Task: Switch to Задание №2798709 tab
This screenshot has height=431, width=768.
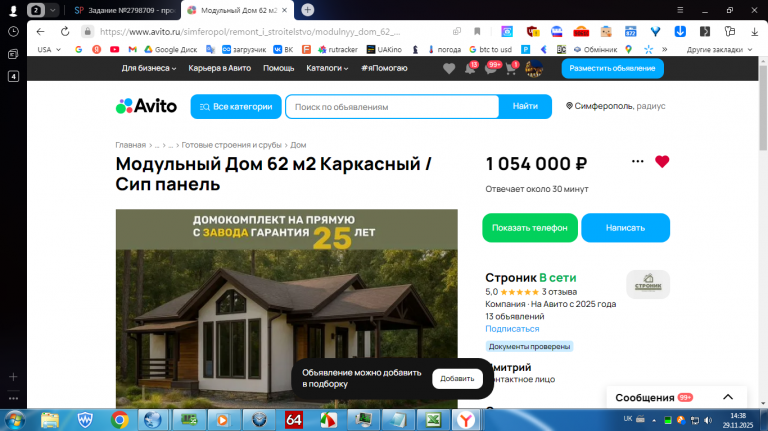Action: 124,10
